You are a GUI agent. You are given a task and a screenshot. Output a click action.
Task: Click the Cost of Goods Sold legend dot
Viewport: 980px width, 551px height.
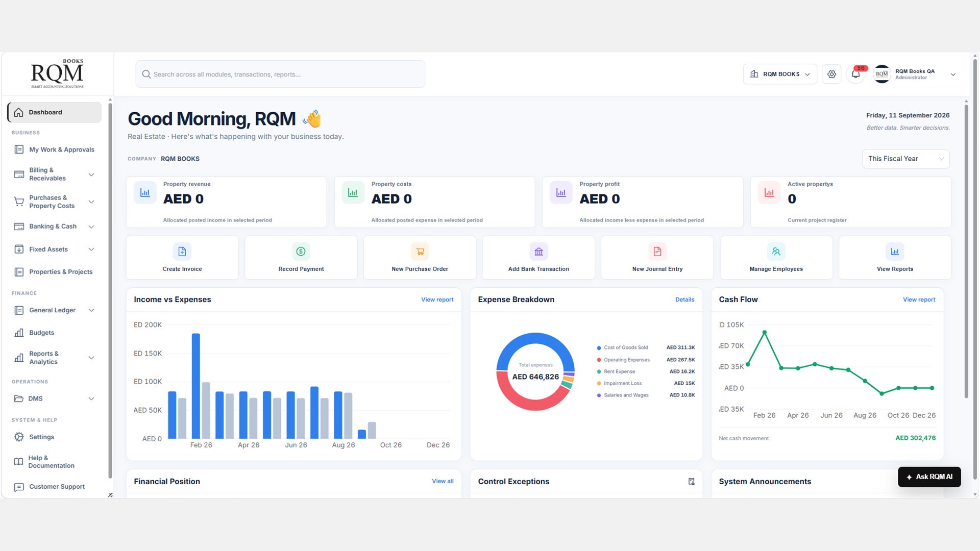(599, 348)
